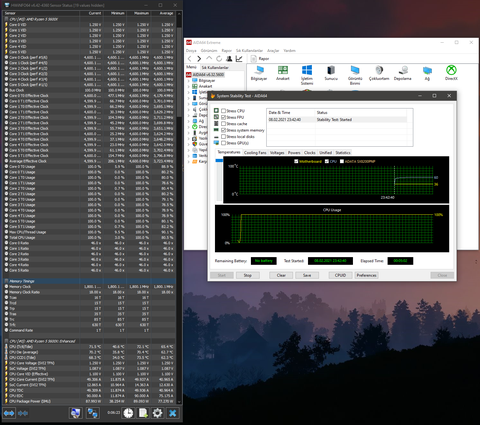Open the Görünüm menu
The height and width of the screenshot is (425, 480).
coord(209,51)
